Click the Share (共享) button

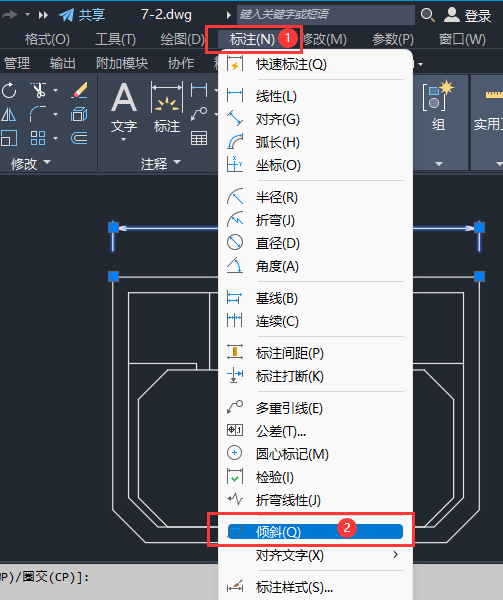pos(82,15)
